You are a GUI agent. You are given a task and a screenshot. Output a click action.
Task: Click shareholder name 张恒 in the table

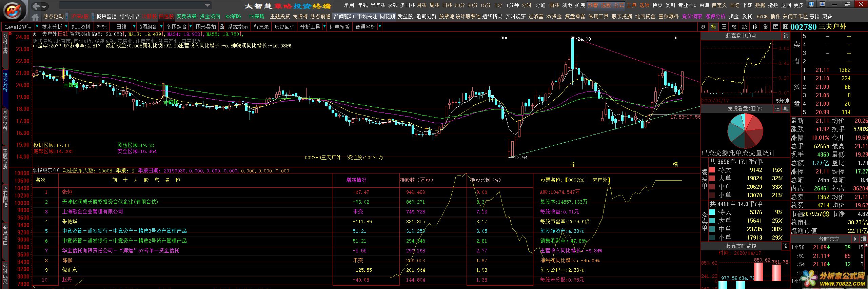67,192
